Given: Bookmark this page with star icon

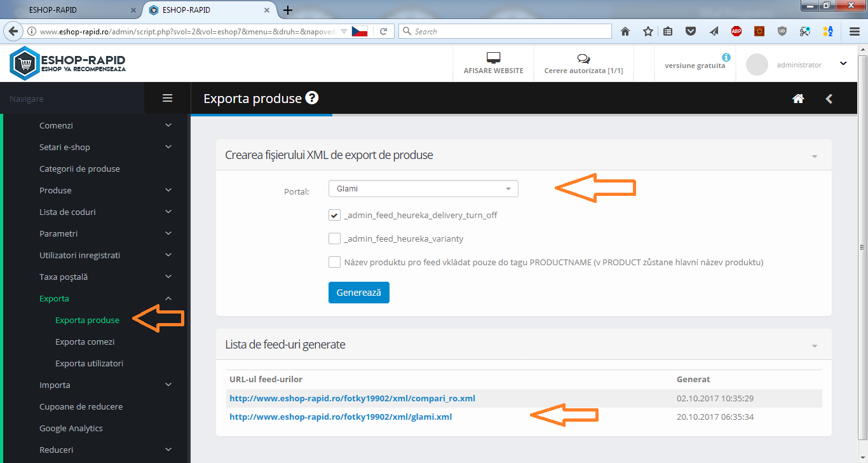Looking at the screenshot, I should (x=648, y=31).
